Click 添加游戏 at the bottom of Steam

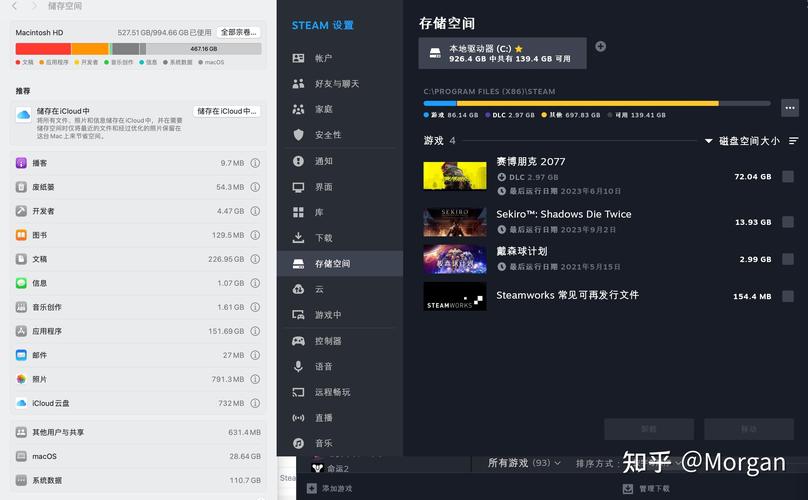[x=330, y=489]
